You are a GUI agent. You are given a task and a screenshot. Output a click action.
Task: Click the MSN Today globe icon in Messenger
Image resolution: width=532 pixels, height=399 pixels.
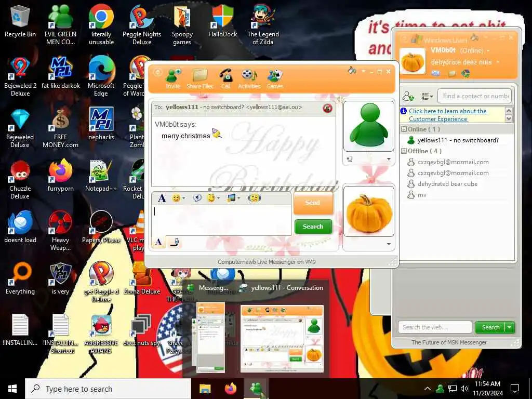coord(466,73)
